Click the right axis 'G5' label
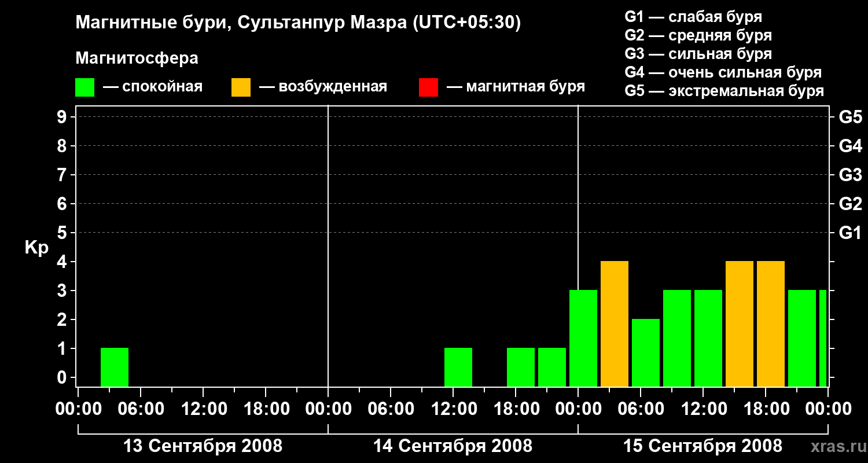The width and height of the screenshot is (868, 463). 851,117
